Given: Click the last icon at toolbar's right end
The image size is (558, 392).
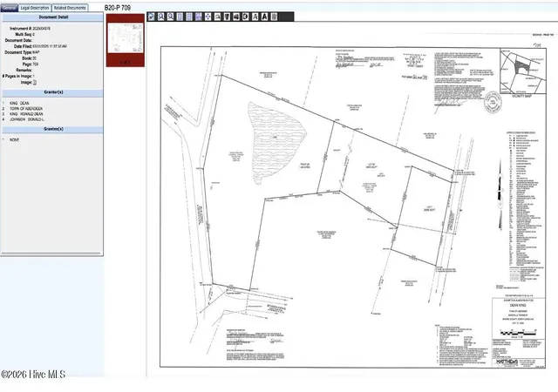Looking at the screenshot, I should (274, 17).
